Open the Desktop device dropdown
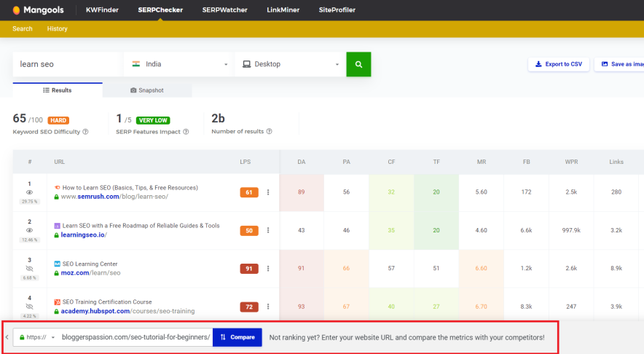 [291, 64]
